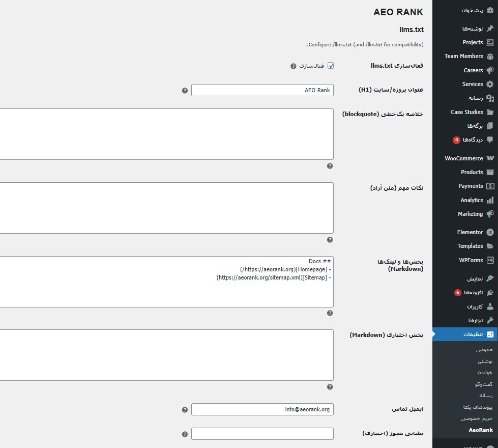Click the contact email input field

(x=262, y=409)
